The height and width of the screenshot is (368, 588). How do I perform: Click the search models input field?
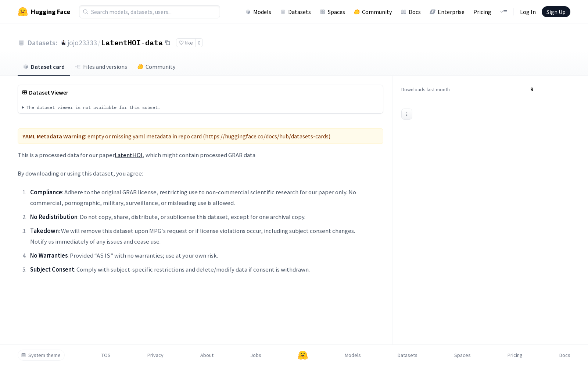point(150,12)
